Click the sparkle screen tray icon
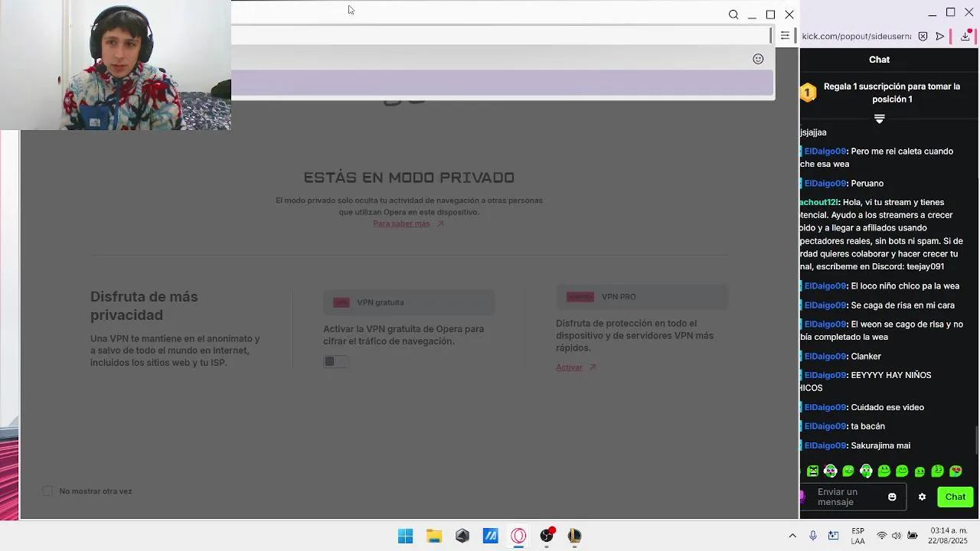This screenshot has height=551, width=980. click(833, 536)
